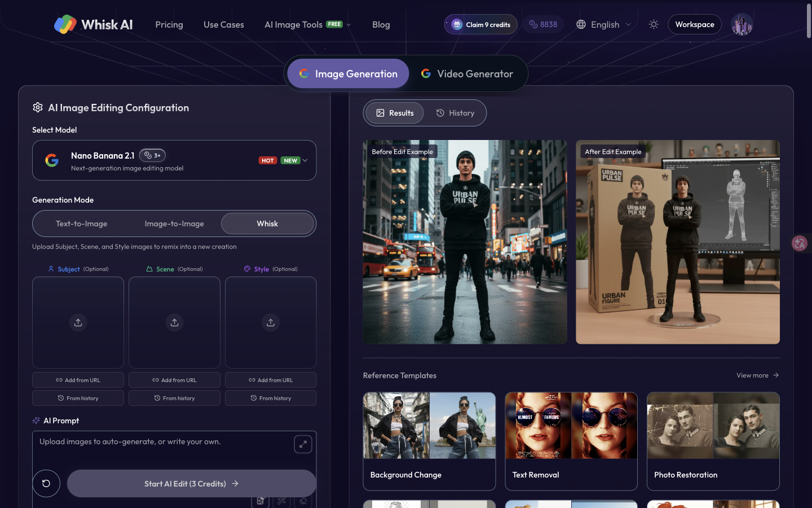The image size is (812, 508).
Task: Toggle the light/dark theme sun icon
Action: click(x=654, y=24)
